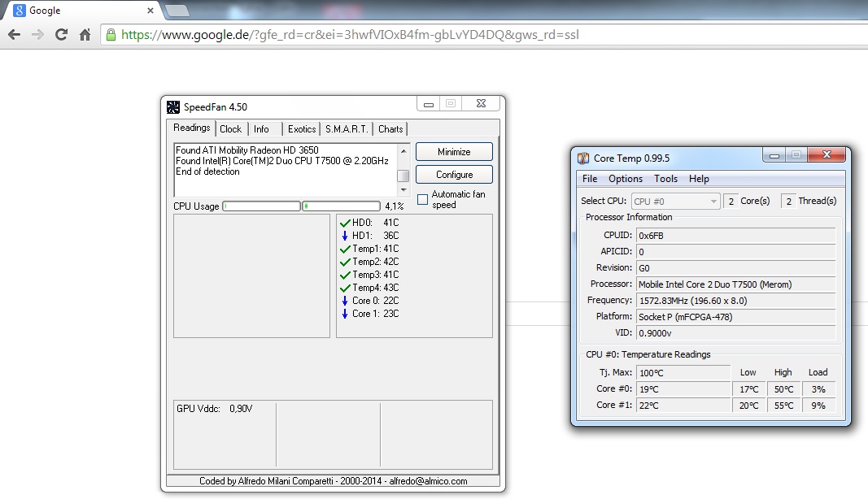
Task: Click Core #1 22°C temperature field
Action: click(x=683, y=406)
